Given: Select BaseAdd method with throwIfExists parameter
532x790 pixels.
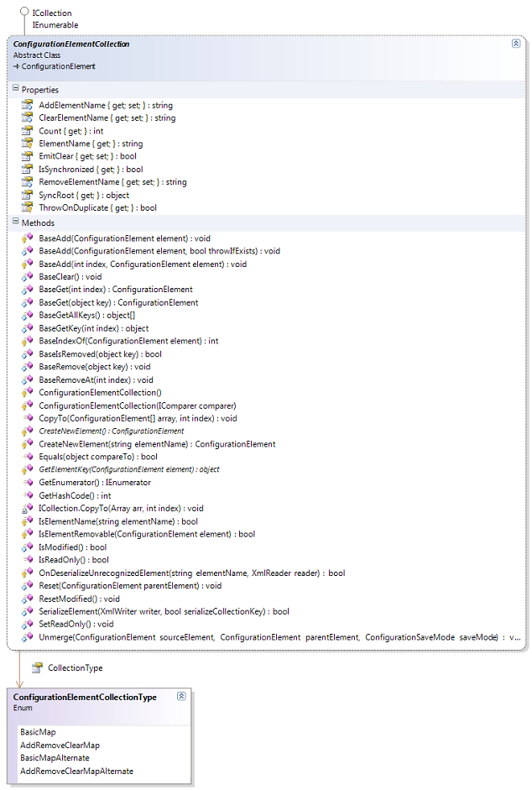Looking at the screenshot, I should (x=159, y=251).
